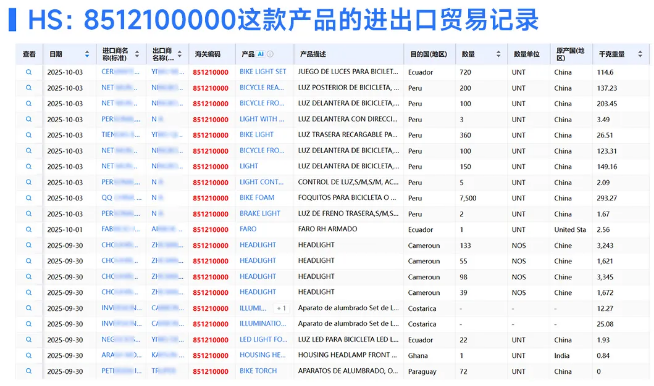Open importer link starting with FAB
The width and height of the screenshot is (654, 386).
click(x=121, y=229)
